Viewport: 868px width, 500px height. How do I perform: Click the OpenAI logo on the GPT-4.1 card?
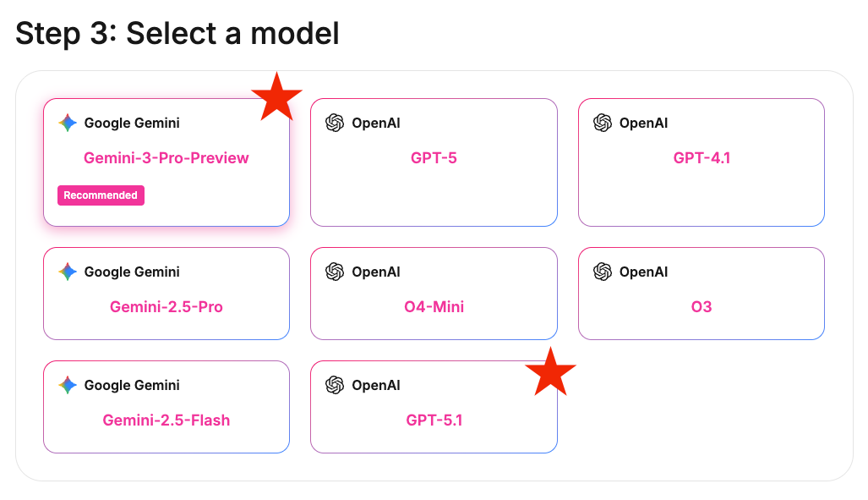pyautogui.click(x=603, y=123)
